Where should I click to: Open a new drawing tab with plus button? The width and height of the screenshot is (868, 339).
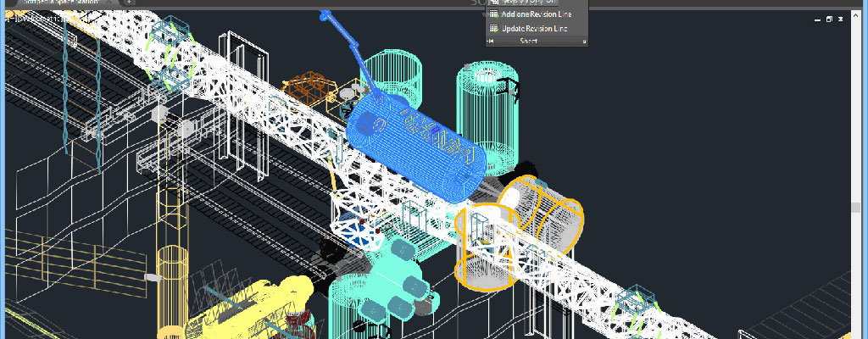point(129,3)
